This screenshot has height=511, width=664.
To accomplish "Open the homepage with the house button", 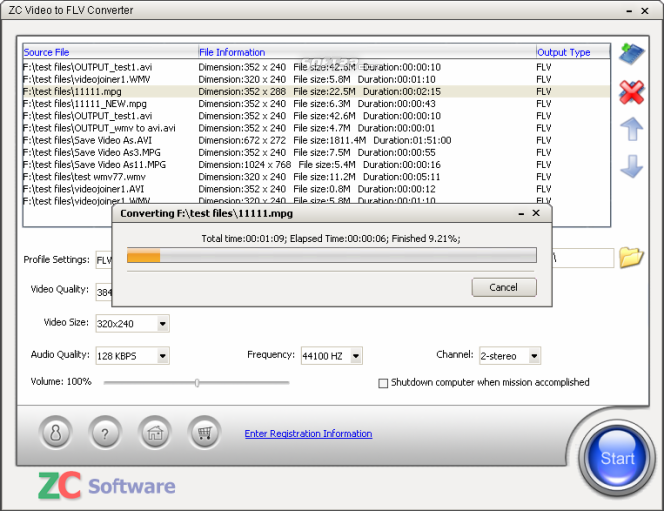I will pos(155,433).
